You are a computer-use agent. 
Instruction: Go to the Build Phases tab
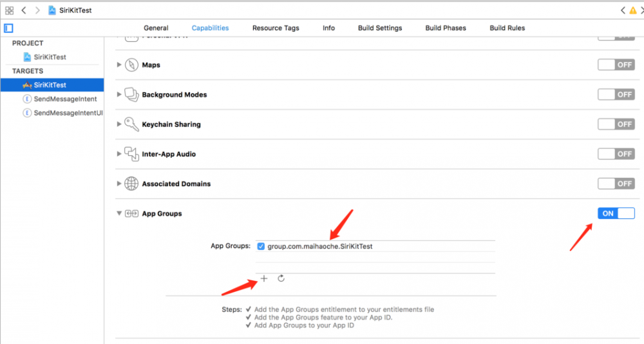(446, 28)
